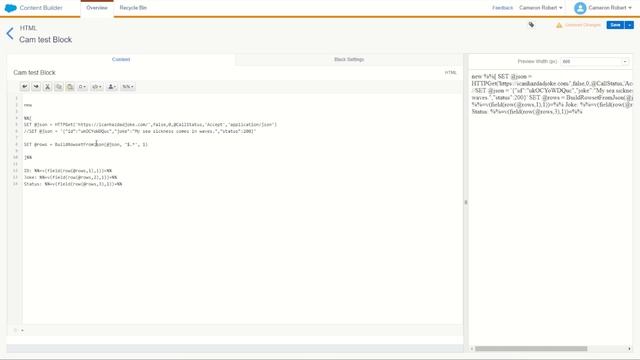Click the unsaved changes warning icon
Screen dimensions: 640x360
tap(559, 25)
